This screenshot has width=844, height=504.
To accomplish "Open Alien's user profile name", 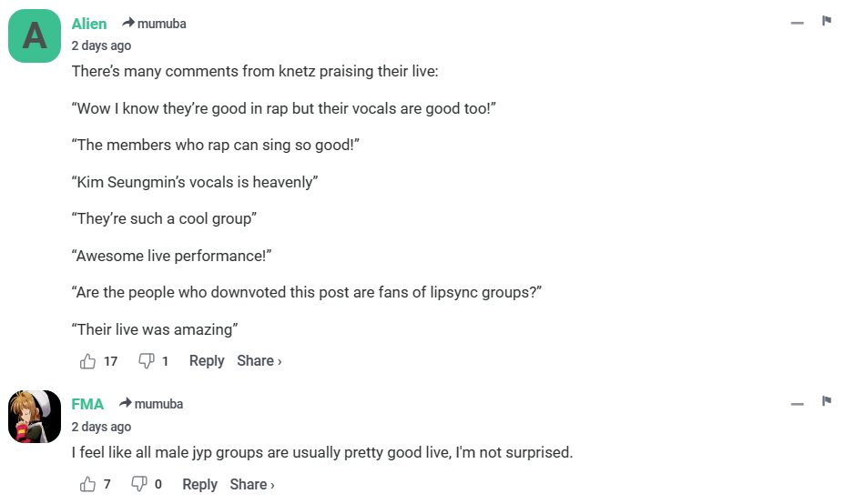I will tap(89, 24).
